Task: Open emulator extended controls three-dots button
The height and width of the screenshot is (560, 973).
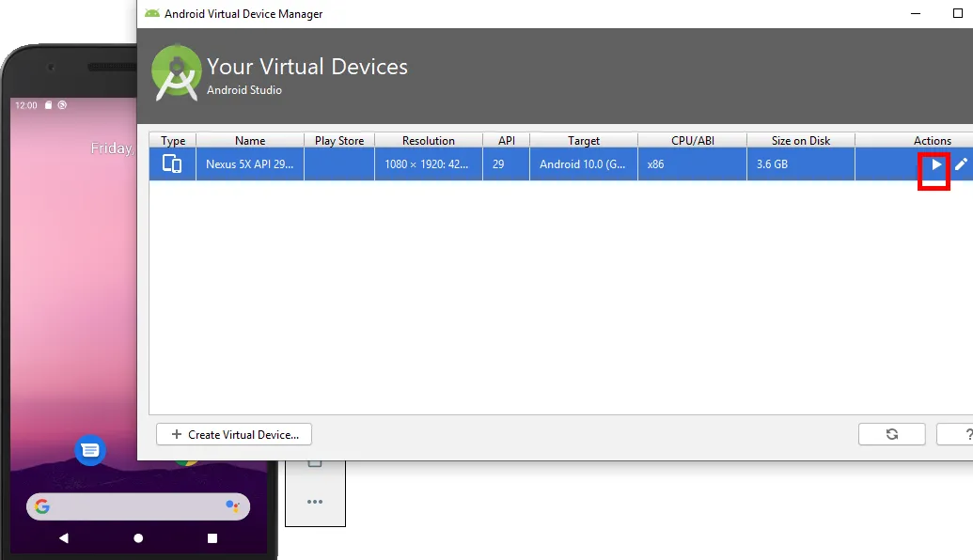Action: coord(315,502)
